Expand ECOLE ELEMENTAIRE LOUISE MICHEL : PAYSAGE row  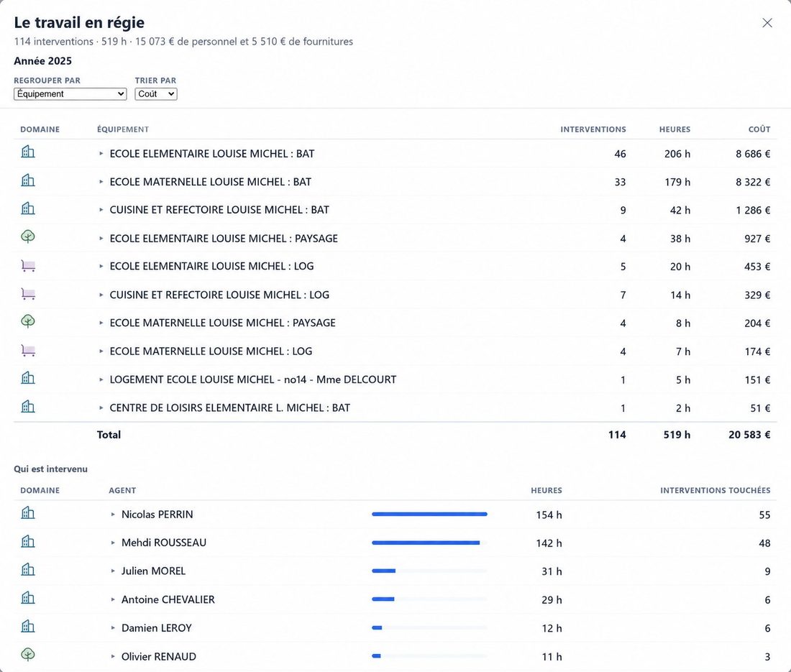(101, 239)
